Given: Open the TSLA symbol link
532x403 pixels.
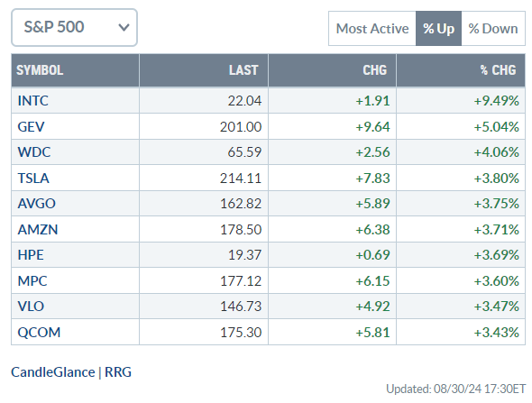Looking at the screenshot, I should coord(33,179).
